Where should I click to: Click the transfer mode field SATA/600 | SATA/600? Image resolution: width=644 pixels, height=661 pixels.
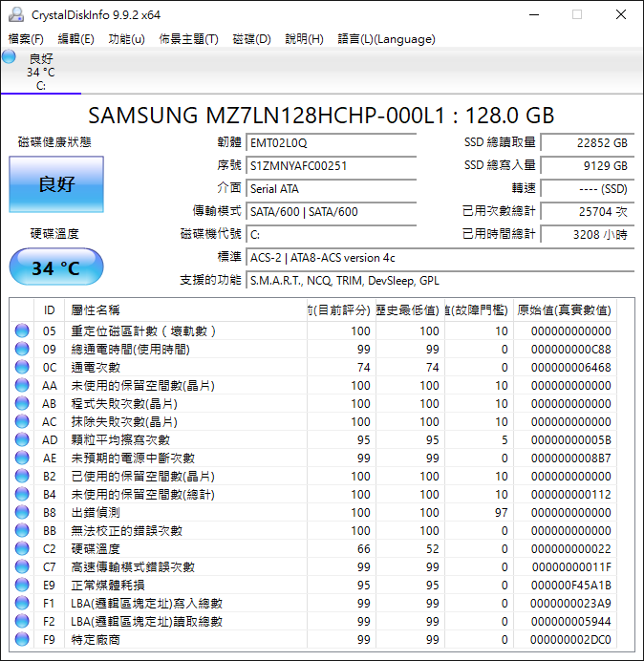tap(332, 211)
